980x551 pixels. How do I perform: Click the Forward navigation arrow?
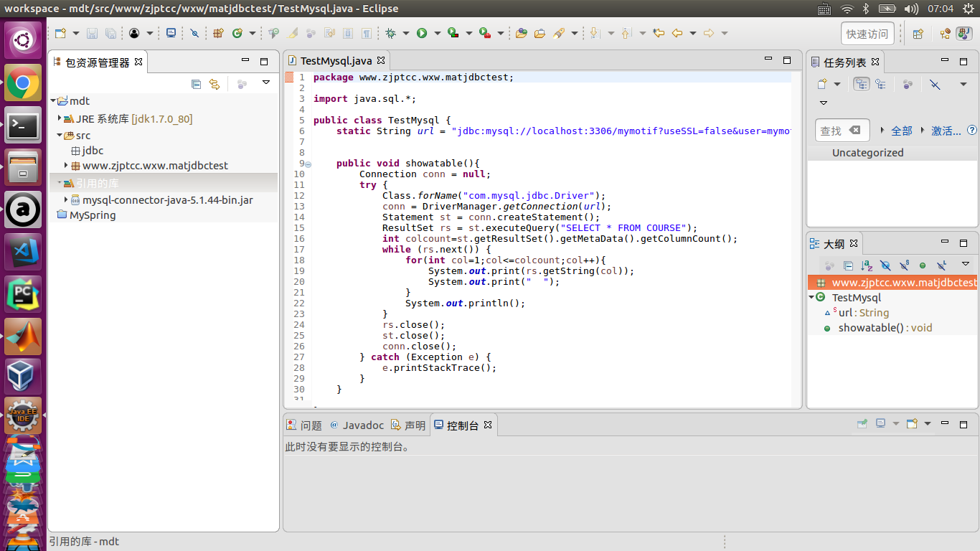708,33
